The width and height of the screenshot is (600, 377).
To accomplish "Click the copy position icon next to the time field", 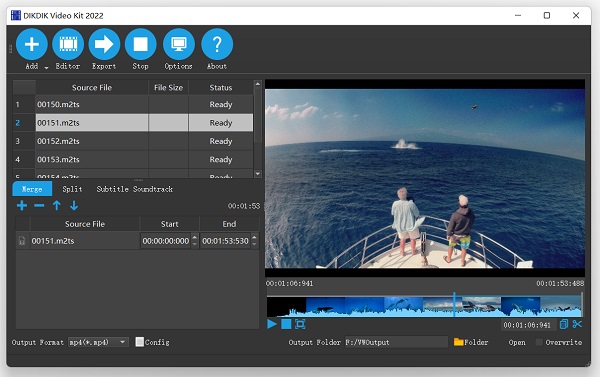I will point(564,324).
